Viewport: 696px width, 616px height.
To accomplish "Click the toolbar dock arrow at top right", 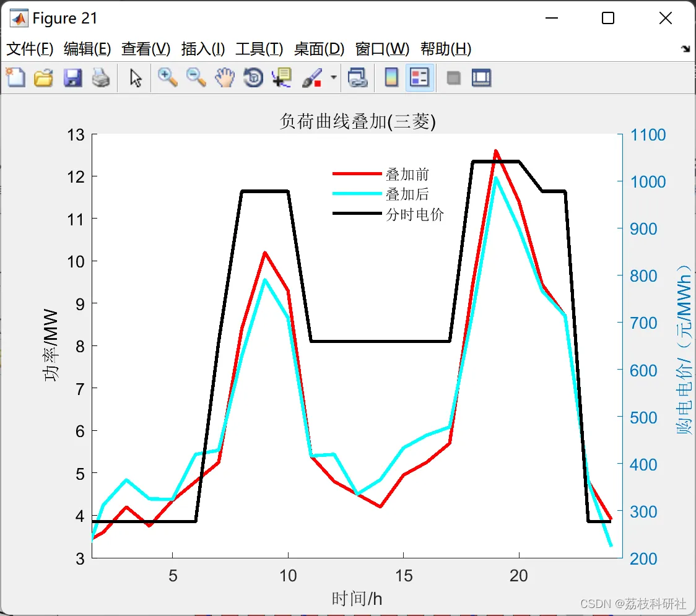I will (686, 49).
